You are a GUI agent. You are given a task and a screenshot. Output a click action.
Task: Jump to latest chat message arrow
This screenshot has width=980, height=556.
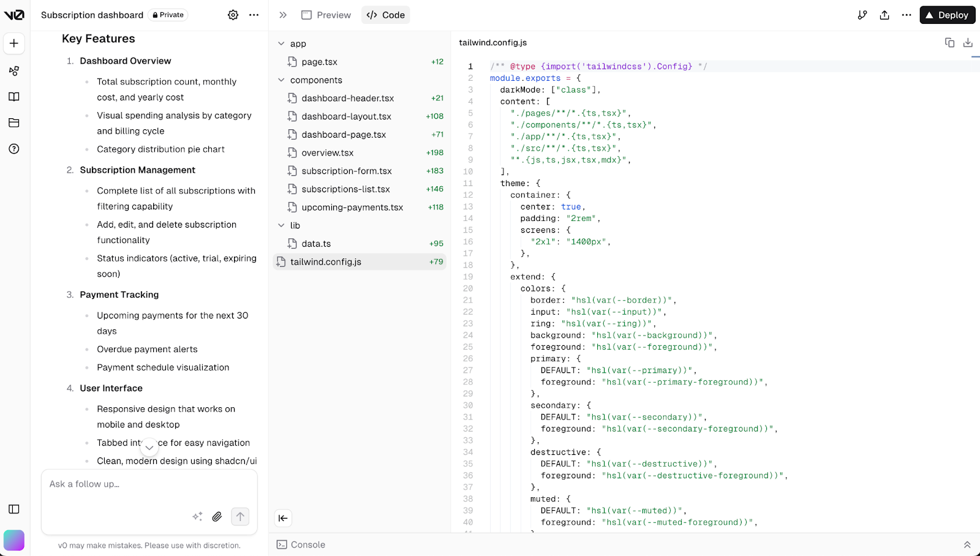tap(149, 448)
